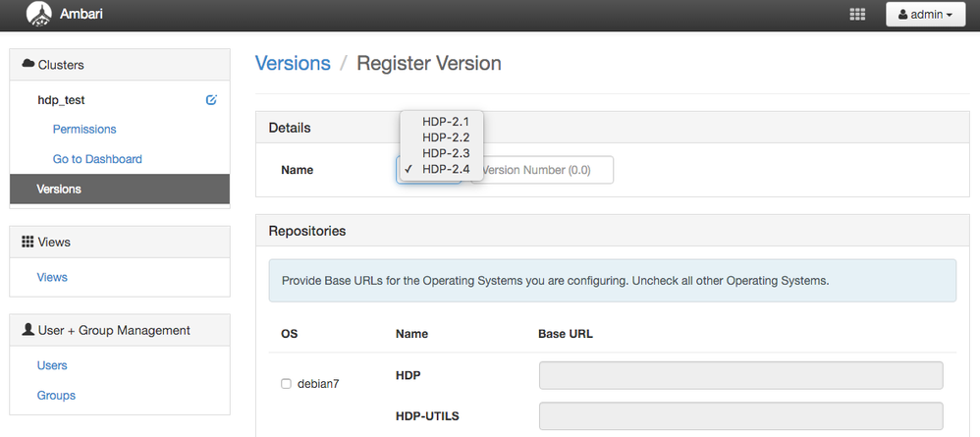Open the Users management link
The image size is (980, 437).
[x=52, y=365]
